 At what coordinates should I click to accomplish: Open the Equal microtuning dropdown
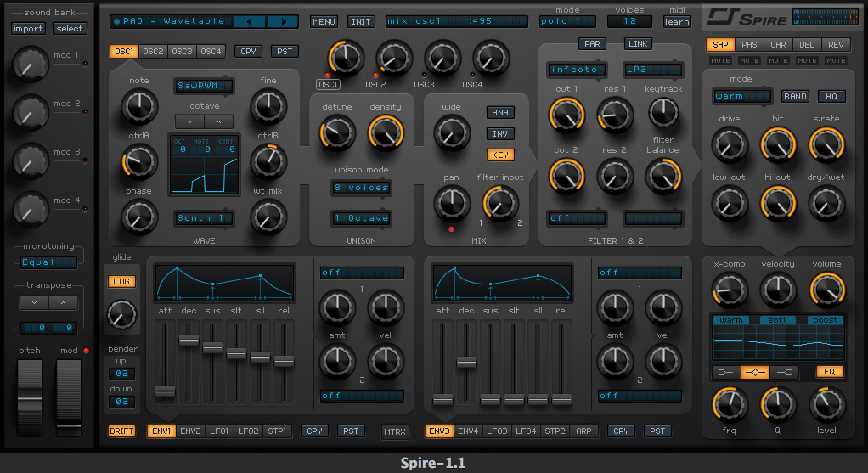point(48,262)
